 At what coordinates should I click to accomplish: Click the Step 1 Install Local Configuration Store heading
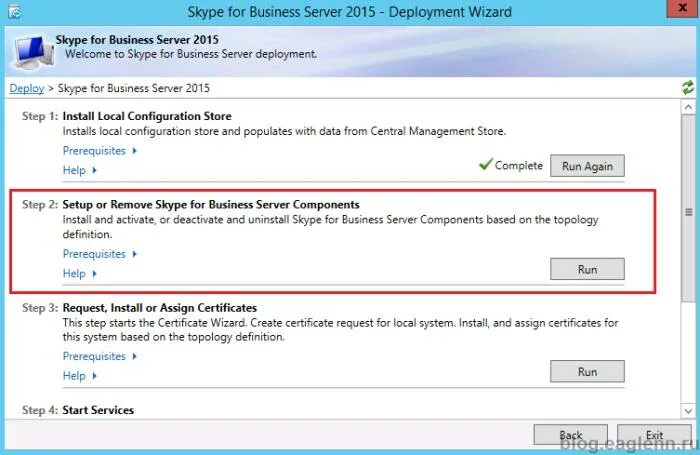[147, 116]
